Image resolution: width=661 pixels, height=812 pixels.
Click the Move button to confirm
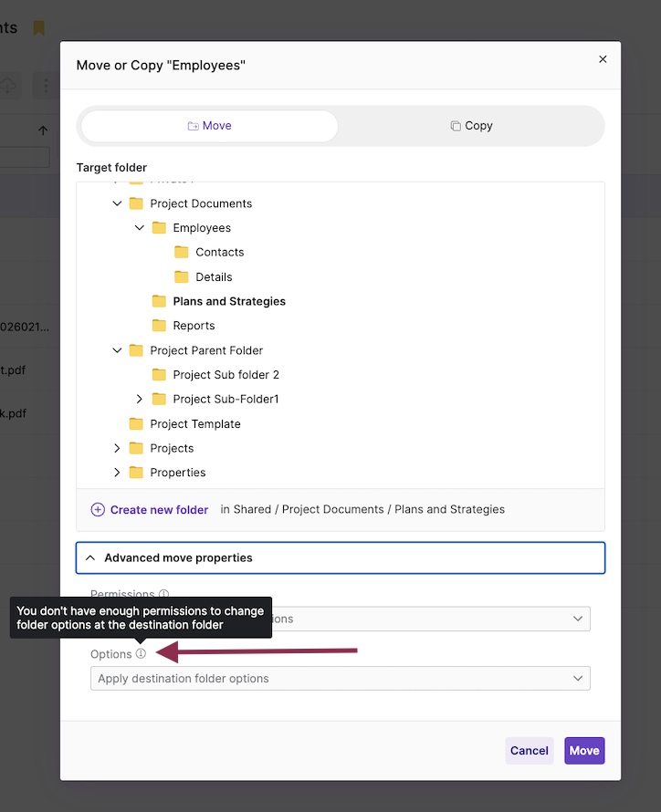point(583,750)
